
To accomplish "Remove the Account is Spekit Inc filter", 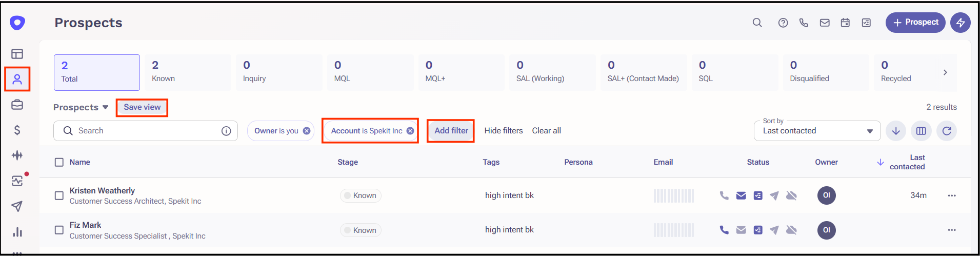I will (x=410, y=131).
